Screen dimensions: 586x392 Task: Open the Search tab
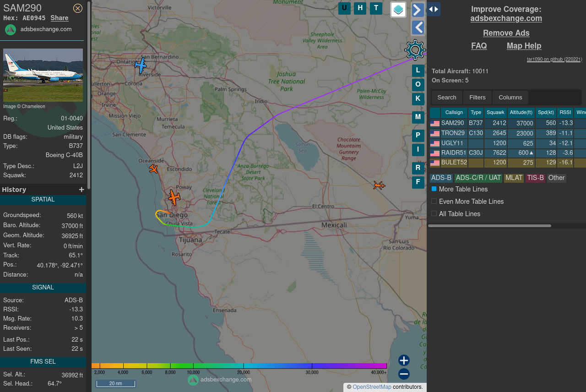coord(447,98)
